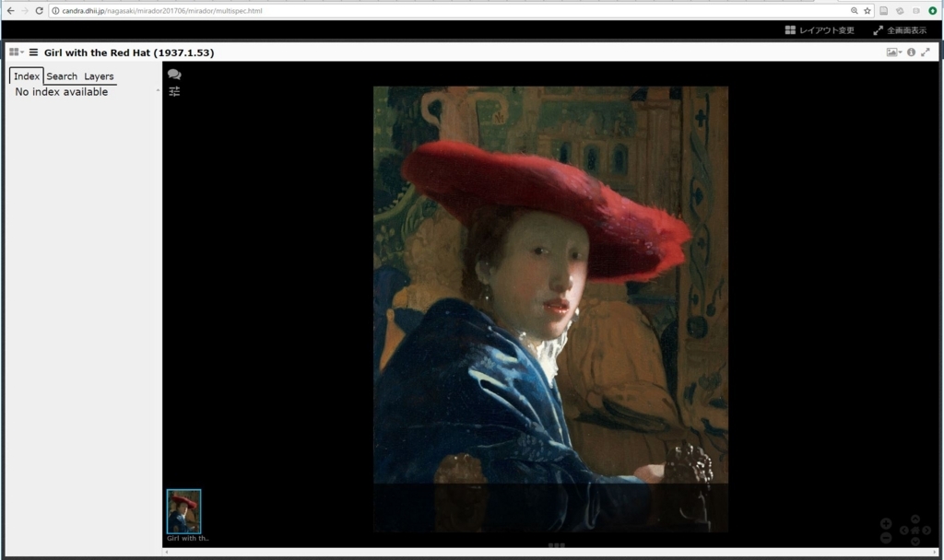Viewport: 944px width, 560px height.
Task: Zoom out with the minus control
Action: pyautogui.click(x=886, y=538)
